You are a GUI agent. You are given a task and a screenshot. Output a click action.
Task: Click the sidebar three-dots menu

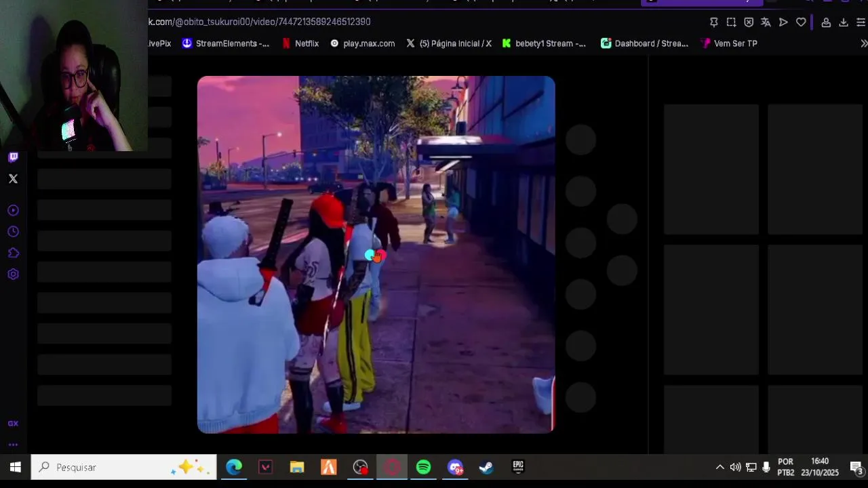[x=13, y=445]
